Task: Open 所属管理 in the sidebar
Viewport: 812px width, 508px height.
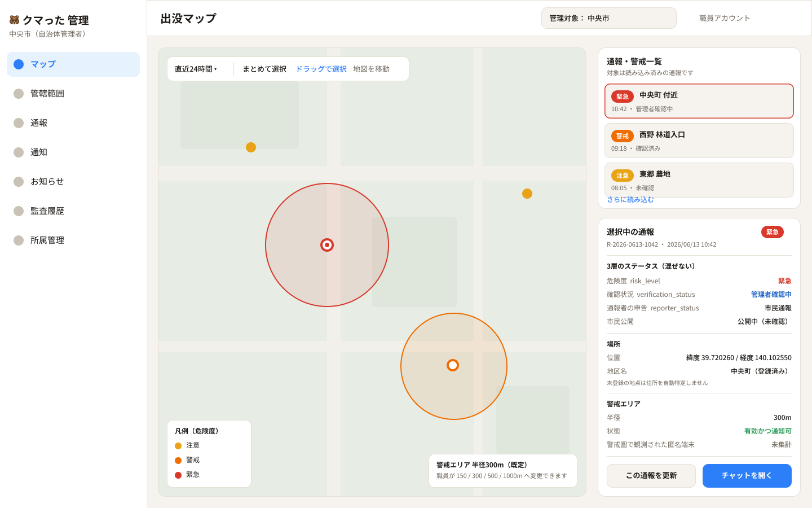Action: point(73,240)
